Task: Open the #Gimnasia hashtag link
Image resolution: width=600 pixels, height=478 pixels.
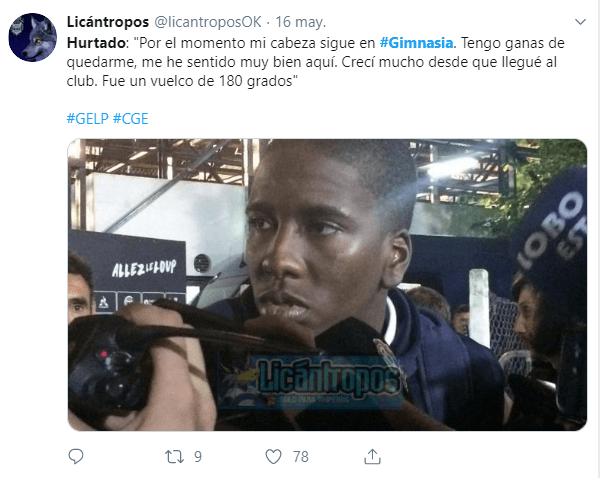Action: click(x=416, y=43)
